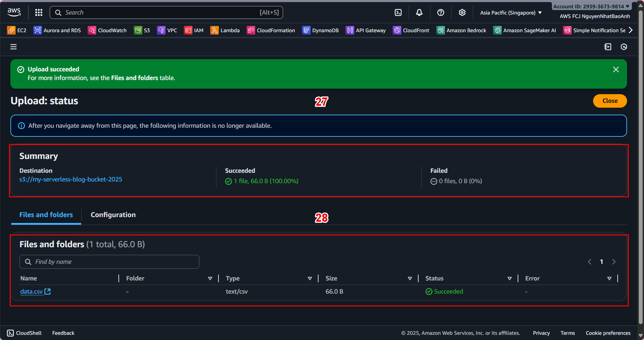Screen dimensions: 644x340
Task: Open the Feedback link in footer
Action: pos(63,333)
